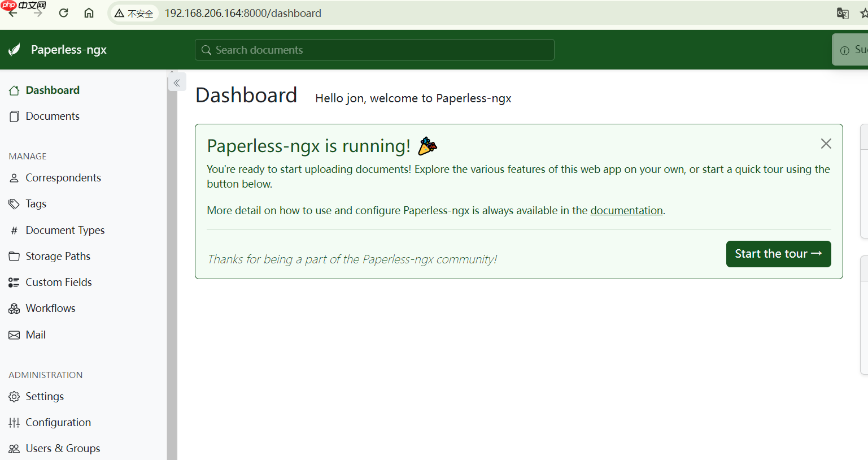868x460 pixels.
Task: Click the Tags label icon
Action: coord(14,204)
